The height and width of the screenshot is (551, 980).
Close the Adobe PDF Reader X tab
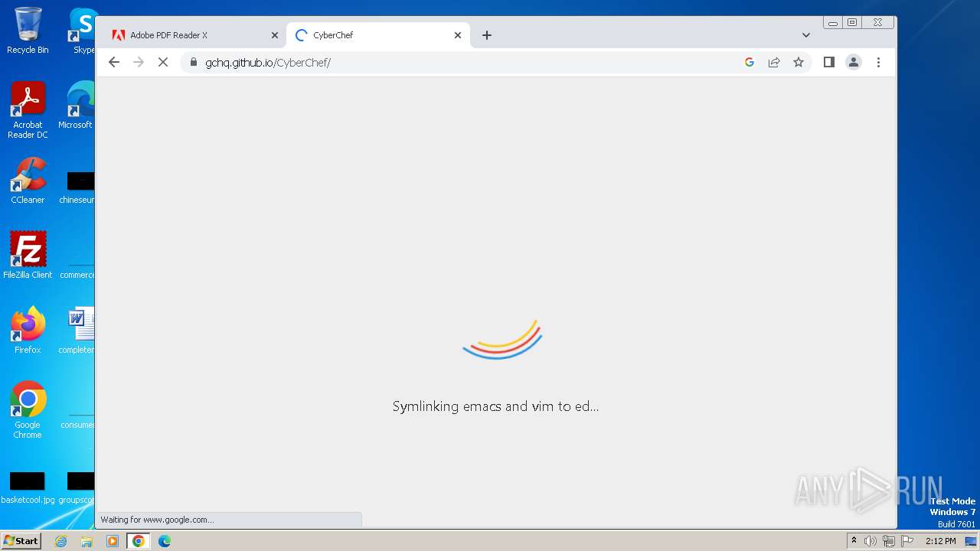coord(275,35)
